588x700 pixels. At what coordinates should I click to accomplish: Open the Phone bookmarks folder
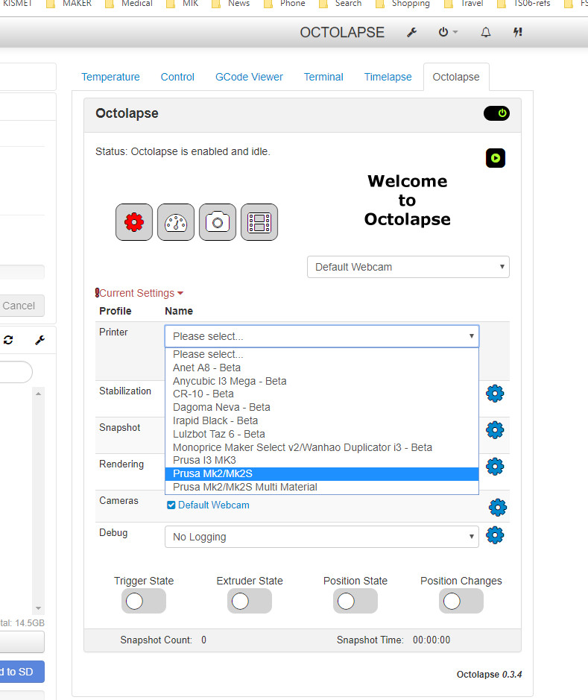(285, 4)
